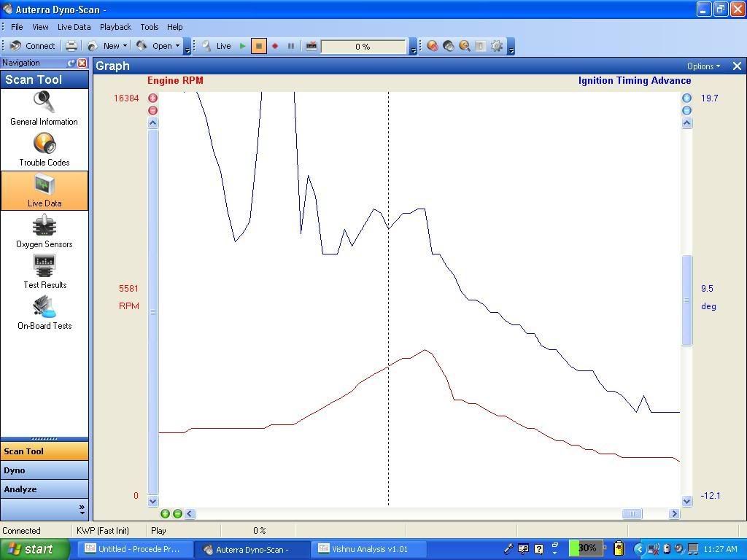747x560 pixels.
Task: Click the Connect toolbar icon
Action: pyautogui.click(x=33, y=46)
